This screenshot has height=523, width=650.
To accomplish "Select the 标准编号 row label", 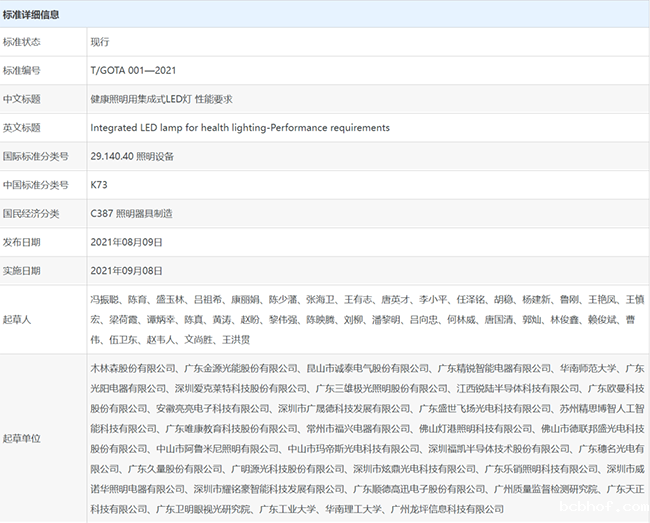I will (x=21, y=71).
